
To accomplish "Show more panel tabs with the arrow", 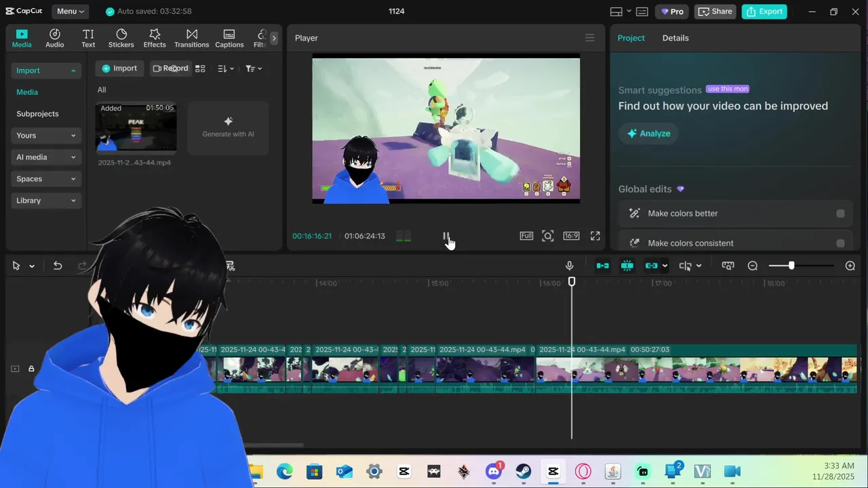I will 274,39.
